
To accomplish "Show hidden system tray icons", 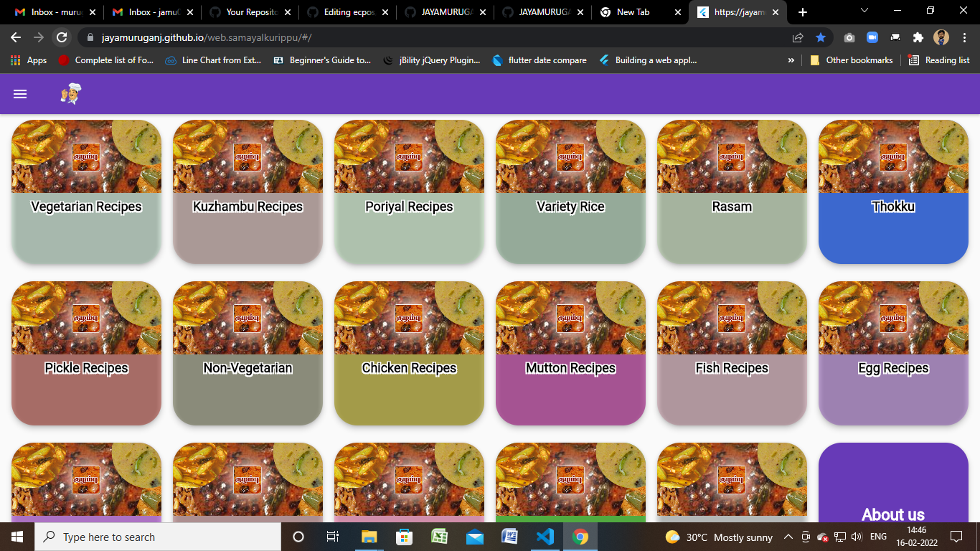I will (788, 537).
